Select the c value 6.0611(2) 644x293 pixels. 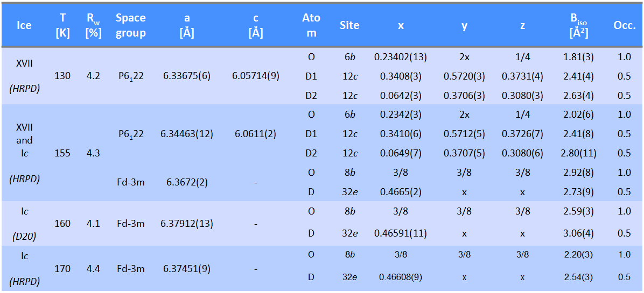(256, 134)
